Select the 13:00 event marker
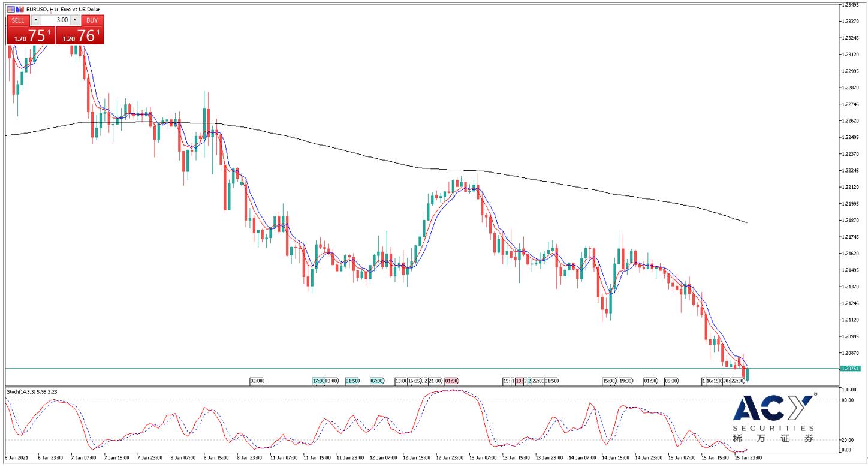Screen dimensions: 868x467 [401, 381]
